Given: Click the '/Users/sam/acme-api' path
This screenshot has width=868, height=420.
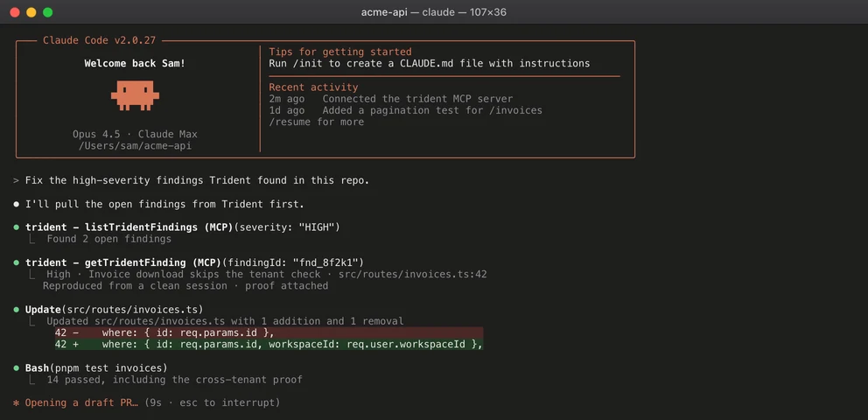Looking at the screenshot, I should 135,145.
